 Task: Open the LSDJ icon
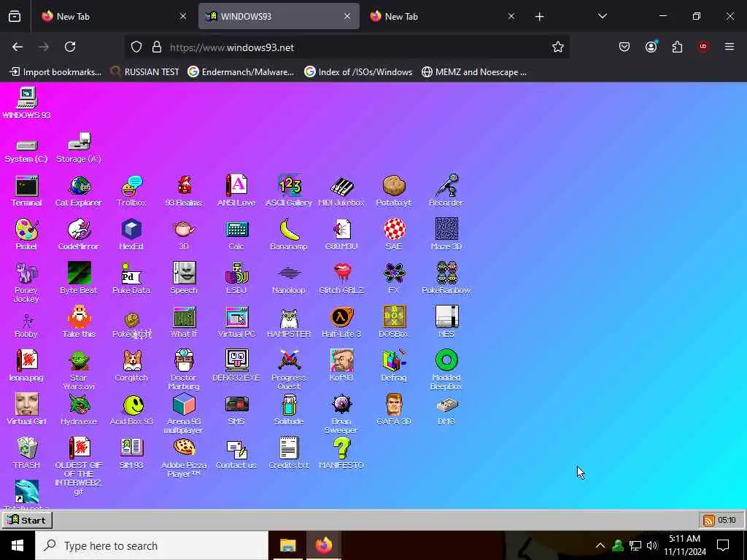coord(236,279)
